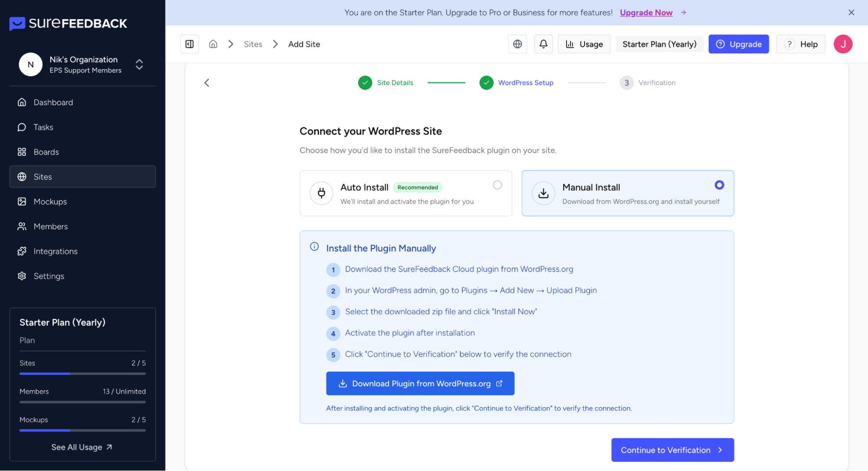Screen dimensions: 868x471
Task: Click the user avatar J
Action: (x=842, y=44)
